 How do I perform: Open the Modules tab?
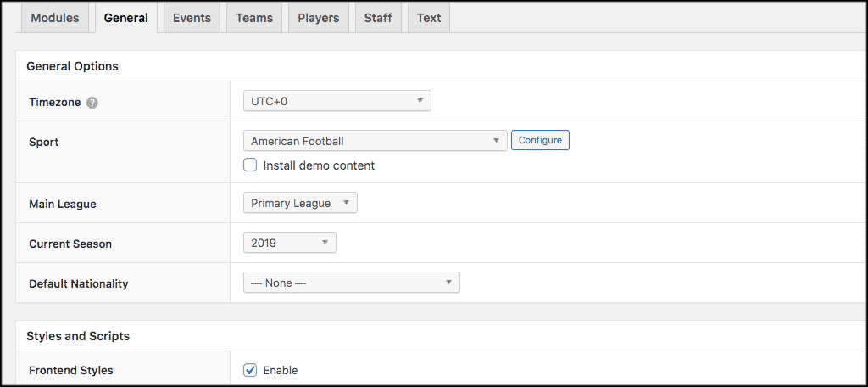[54, 18]
